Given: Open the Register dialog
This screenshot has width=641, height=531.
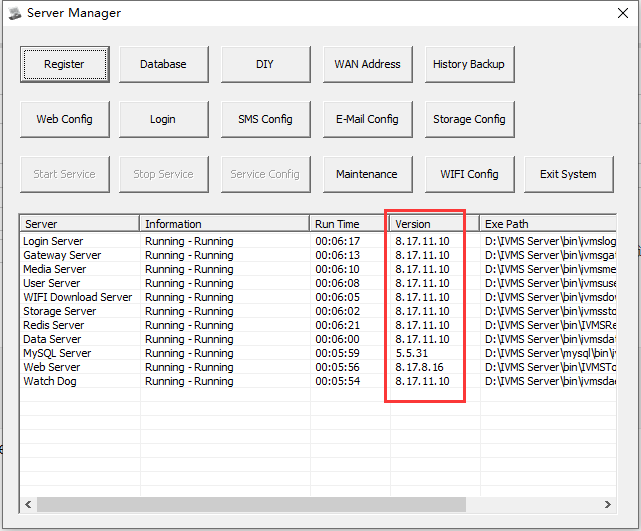Looking at the screenshot, I should click(65, 64).
